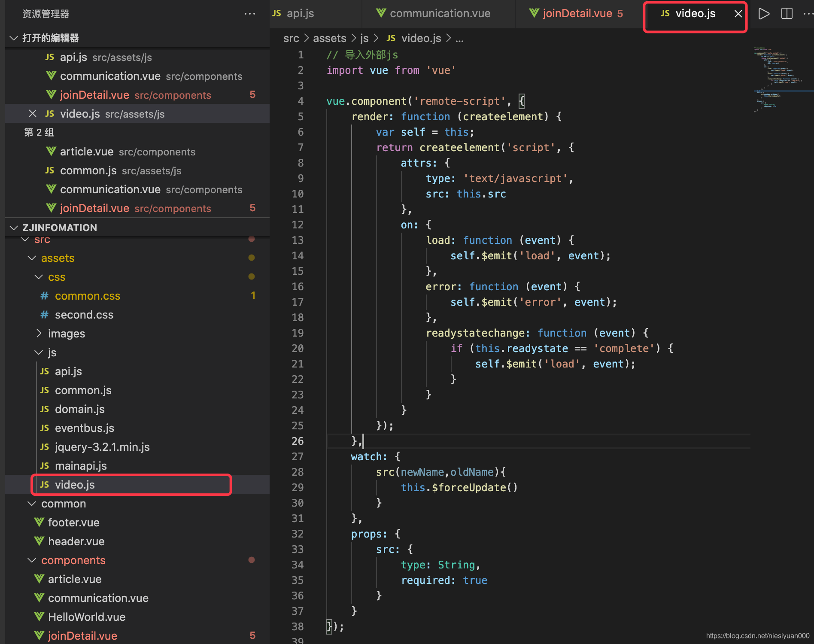Open header.vue in the common folder

pyautogui.click(x=137, y=541)
